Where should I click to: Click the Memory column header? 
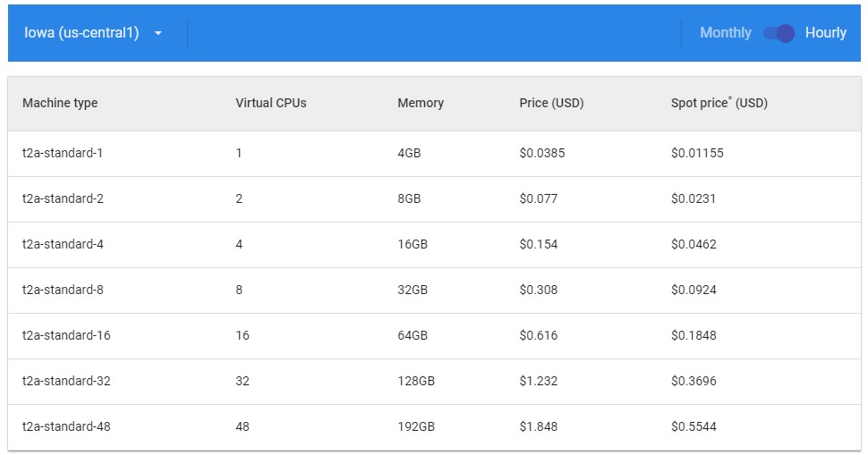(421, 103)
